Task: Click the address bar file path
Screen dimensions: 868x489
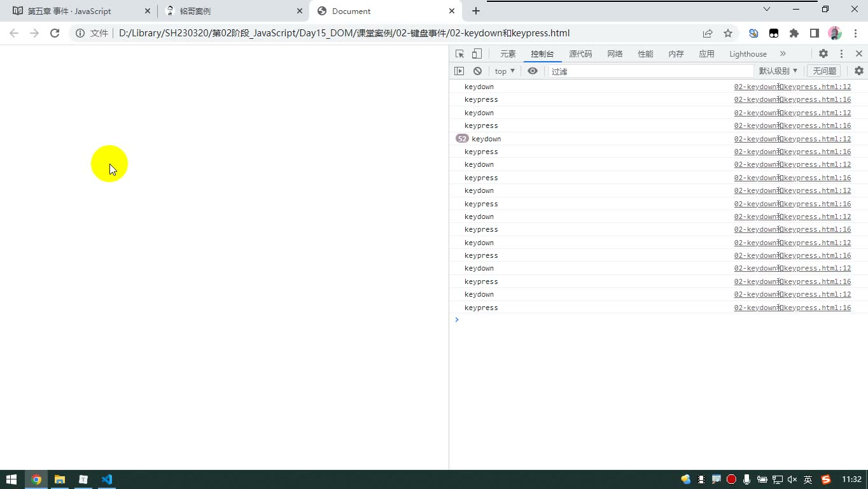Action: coord(344,33)
